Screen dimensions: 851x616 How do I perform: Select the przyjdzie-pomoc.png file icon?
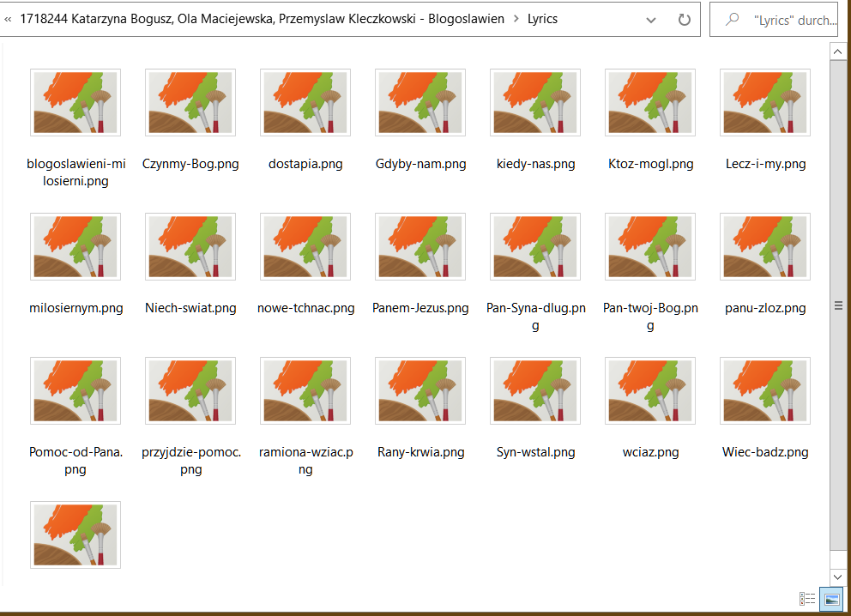pos(190,390)
